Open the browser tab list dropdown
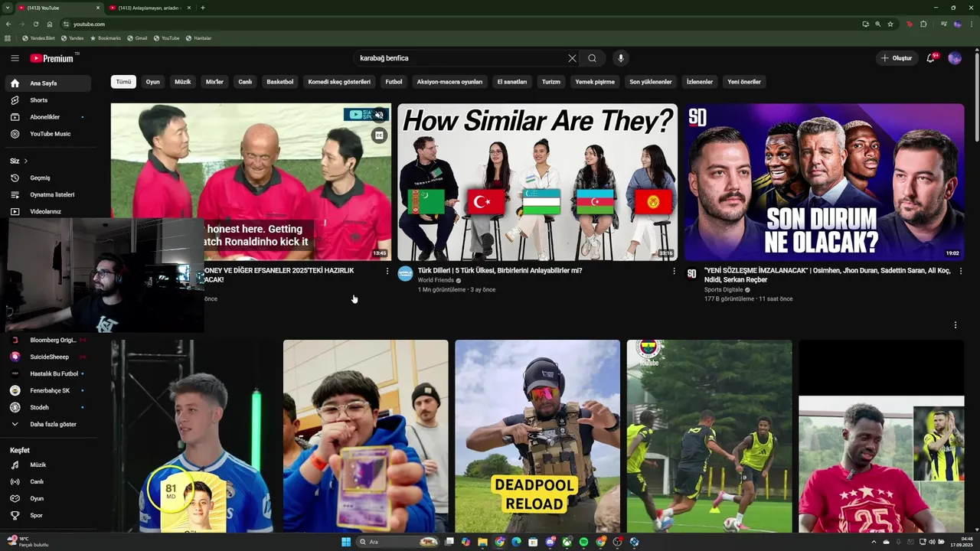This screenshot has width=980, height=551. pyautogui.click(x=8, y=8)
